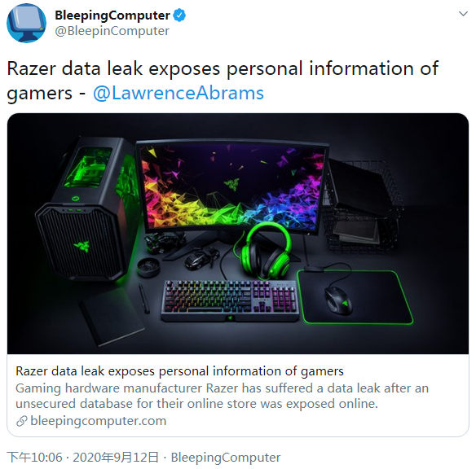
Task: Click the 下午10:06 tweet timestamp
Action: [x=34, y=457]
